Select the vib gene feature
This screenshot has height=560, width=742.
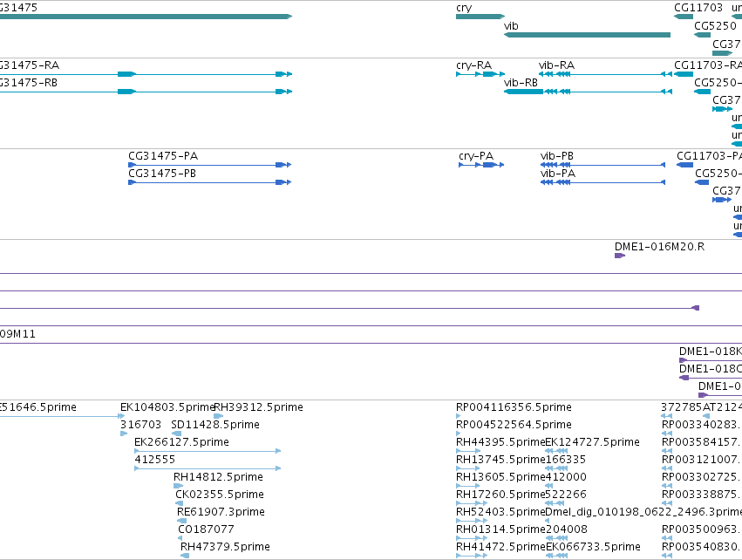[x=587, y=35]
